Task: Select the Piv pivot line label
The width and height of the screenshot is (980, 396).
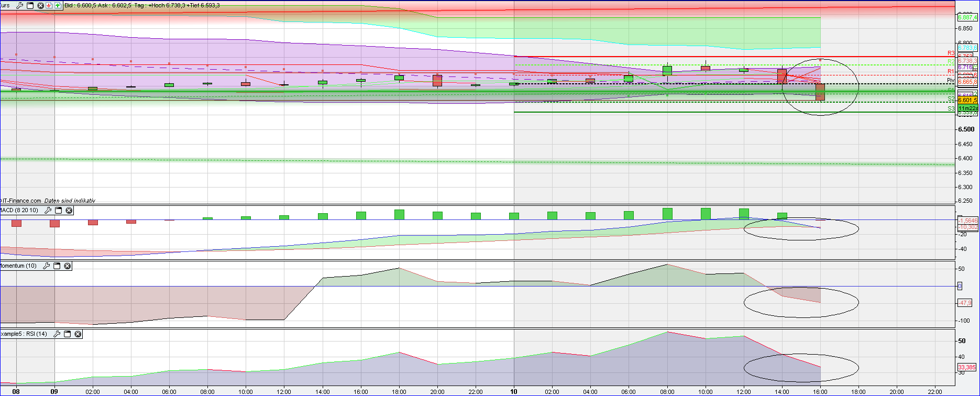Action: click(951, 80)
